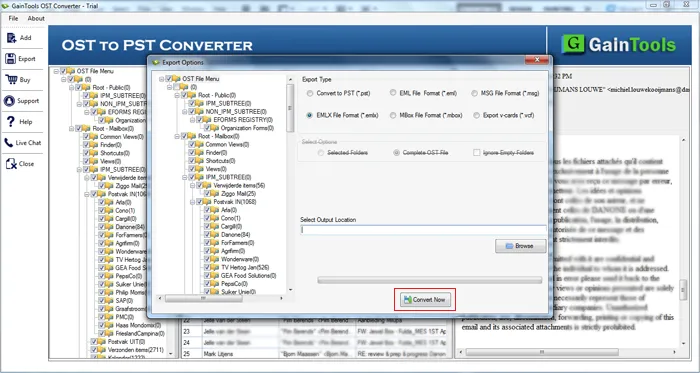The image size is (700, 373).
Task: Select EML File Format (*.eml) option
Action: [x=393, y=93]
